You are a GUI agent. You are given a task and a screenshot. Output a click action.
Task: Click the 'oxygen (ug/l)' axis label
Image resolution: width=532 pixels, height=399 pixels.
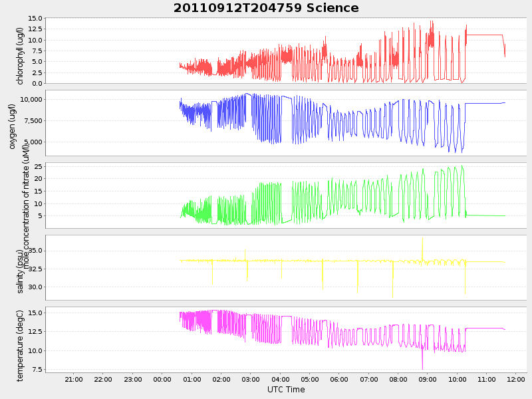pyautogui.click(x=12, y=126)
